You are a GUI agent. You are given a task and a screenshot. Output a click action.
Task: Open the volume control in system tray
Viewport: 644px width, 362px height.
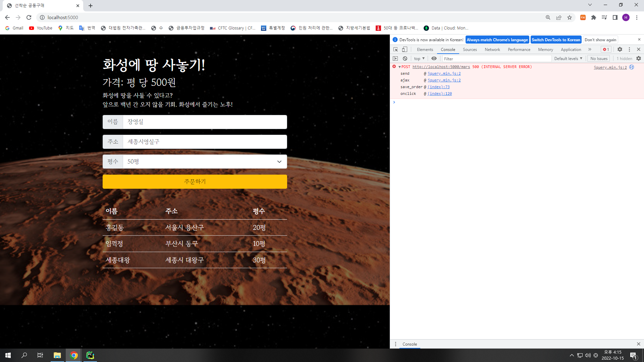(x=588, y=355)
